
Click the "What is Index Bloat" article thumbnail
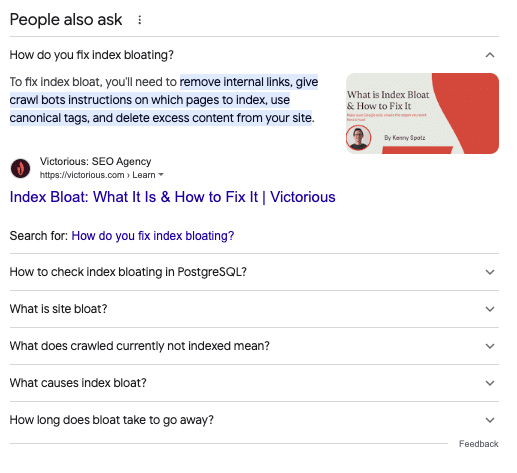[x=422, y=113]
